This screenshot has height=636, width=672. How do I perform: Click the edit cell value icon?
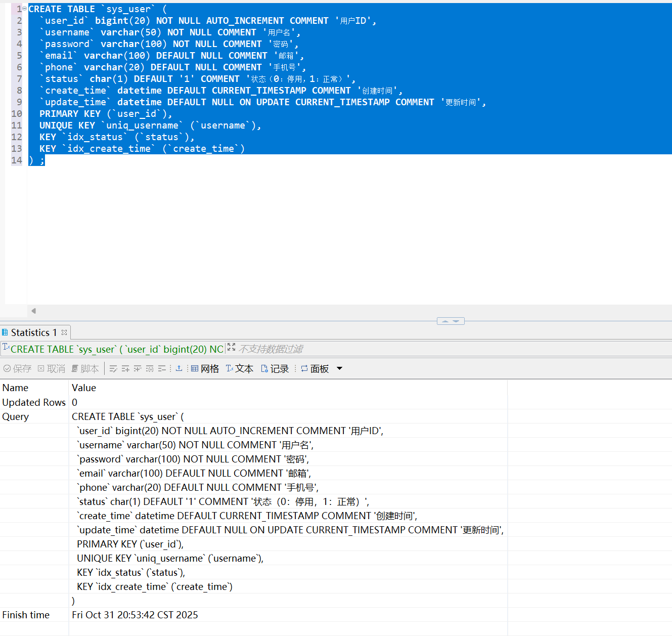[x=113, y=369]
